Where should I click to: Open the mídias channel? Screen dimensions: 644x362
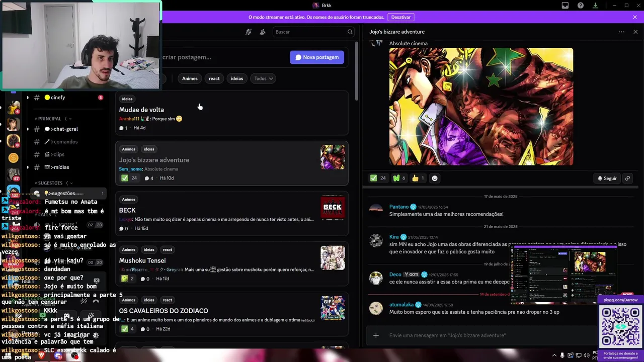(x=68, y=167)
